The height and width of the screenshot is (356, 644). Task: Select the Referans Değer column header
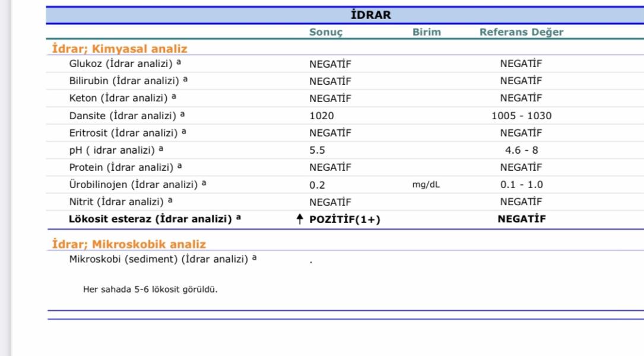[x=521, y=32]
